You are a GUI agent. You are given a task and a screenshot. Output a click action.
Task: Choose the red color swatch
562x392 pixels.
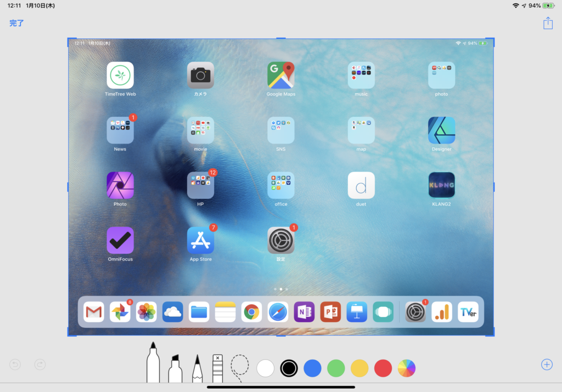[383, 368]
